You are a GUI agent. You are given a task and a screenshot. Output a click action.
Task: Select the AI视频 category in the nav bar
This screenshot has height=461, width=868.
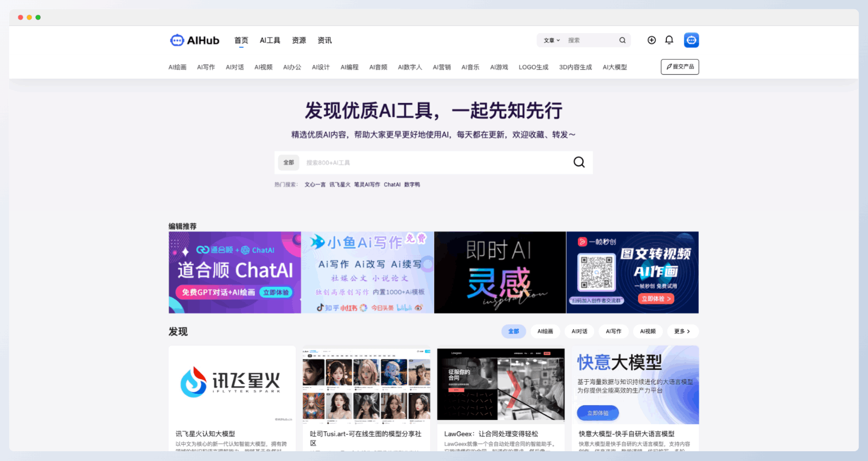coord(263,67)
